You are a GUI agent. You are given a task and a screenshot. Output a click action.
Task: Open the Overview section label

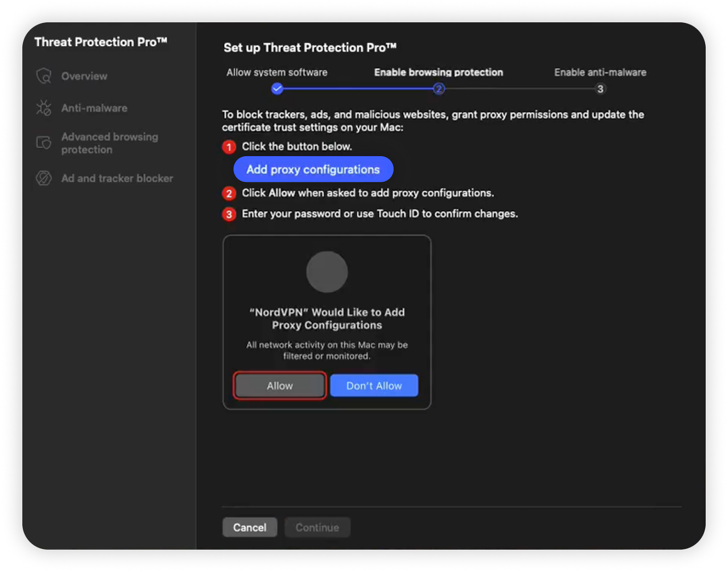[x=84, y=76]
